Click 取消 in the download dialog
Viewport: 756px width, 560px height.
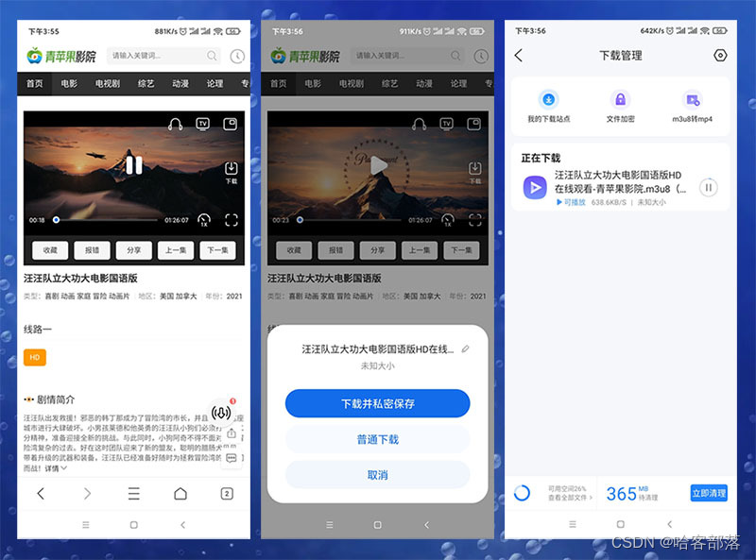[x=377, y=475]
